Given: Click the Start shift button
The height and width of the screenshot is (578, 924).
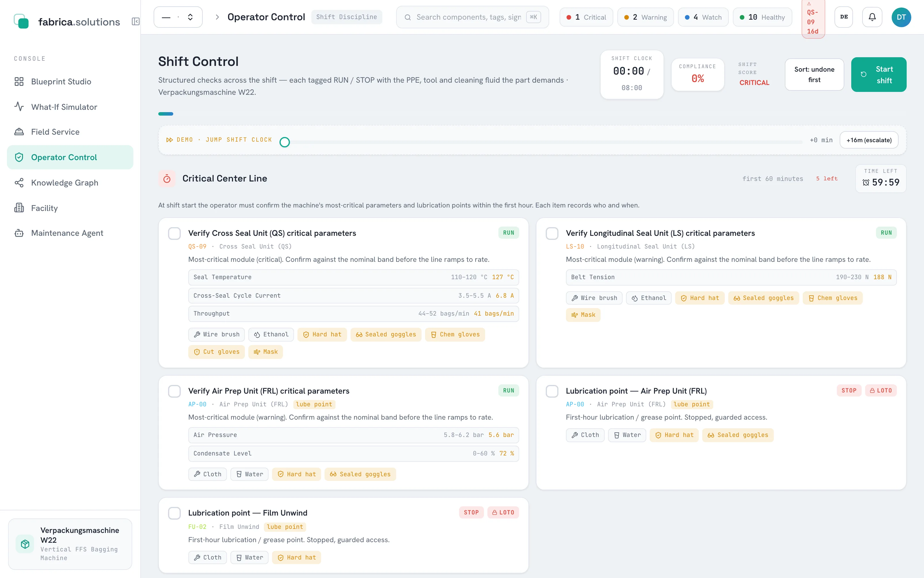Looking at the screenshot, I should coord(879,75).
